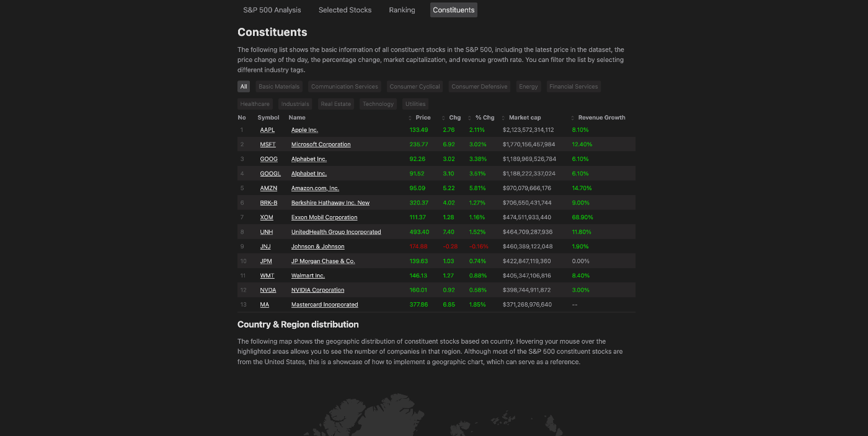This screenshot has height=436, width=868.
Task: Click the sort arrows next to Chg
Action: 444,118
